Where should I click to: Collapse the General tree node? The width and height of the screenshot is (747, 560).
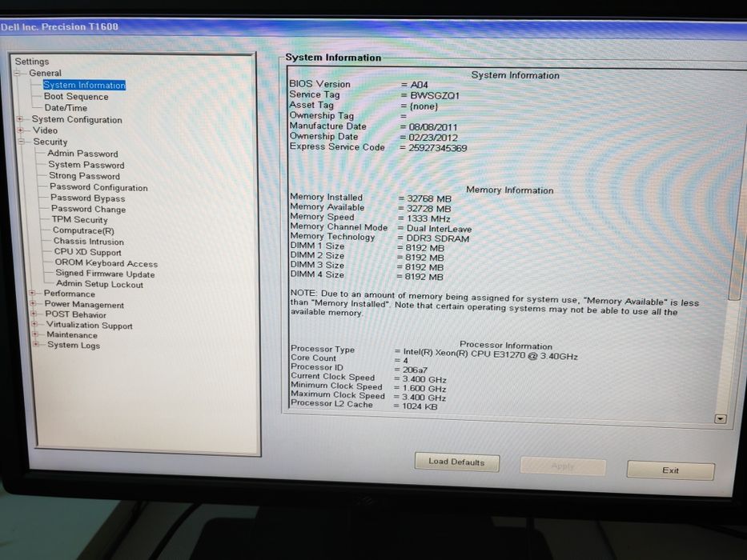[x=18, y=74]
